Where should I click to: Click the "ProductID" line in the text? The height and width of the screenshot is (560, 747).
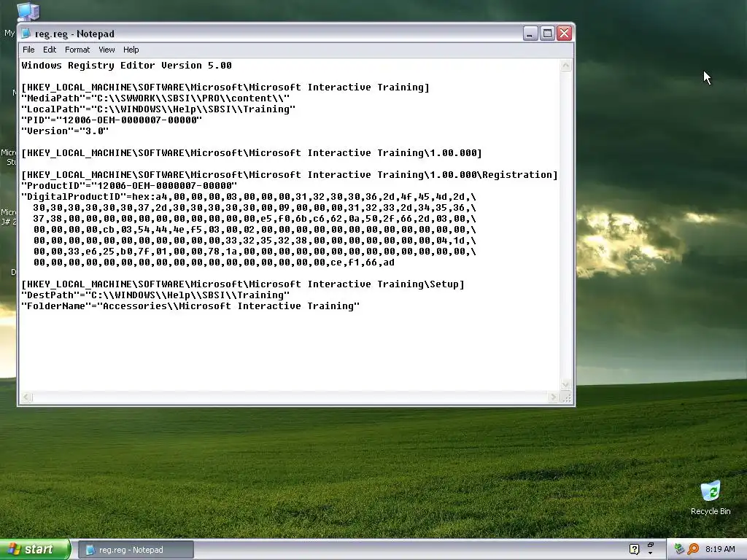(x=129, y=186)
